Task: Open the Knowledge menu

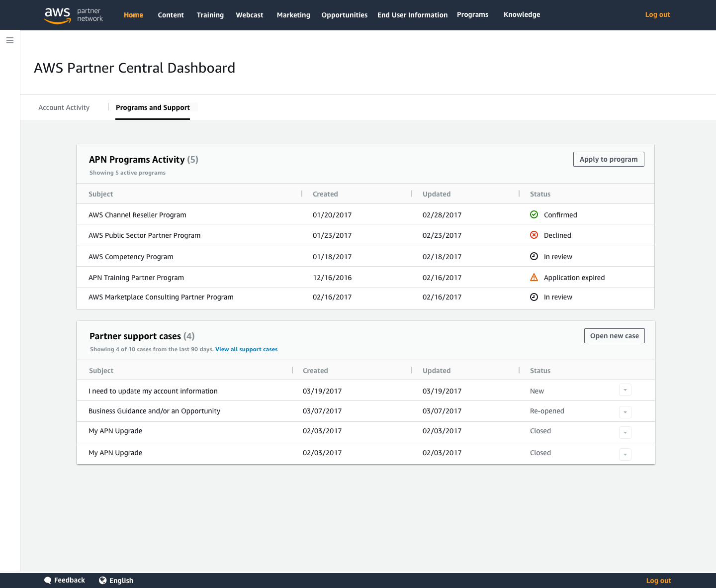Action: (522, 14)
